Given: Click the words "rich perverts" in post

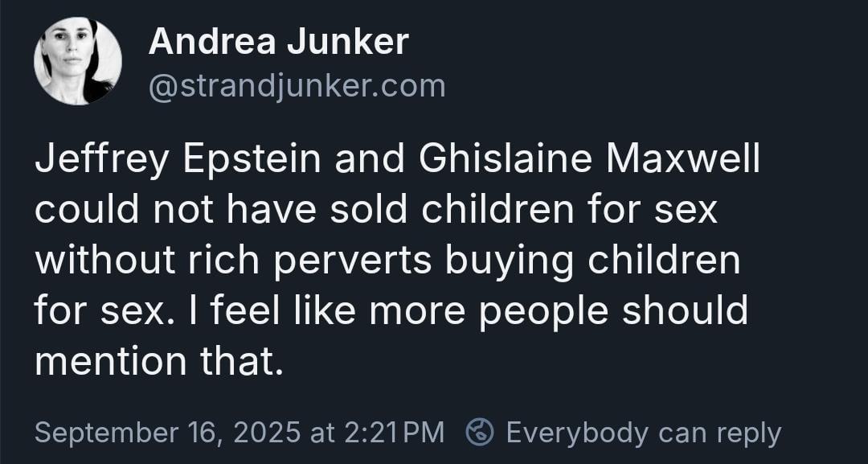Looking at the screenshot, I should (x=309, y=261).
